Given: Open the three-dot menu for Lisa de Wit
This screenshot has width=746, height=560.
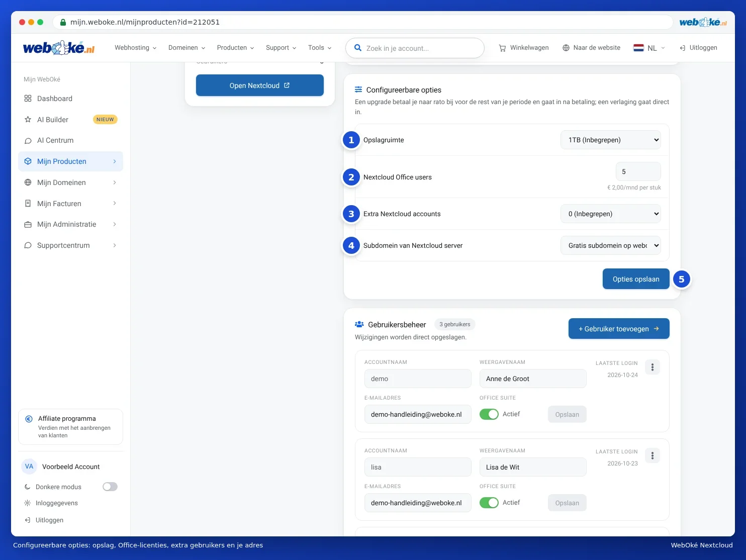Looking at the screenshot, I should click(x=652, y=455).
